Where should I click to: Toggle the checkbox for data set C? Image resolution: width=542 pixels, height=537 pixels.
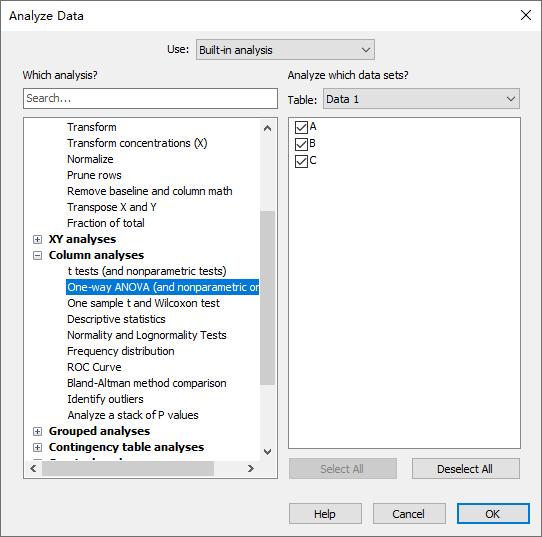click(301, 161)
